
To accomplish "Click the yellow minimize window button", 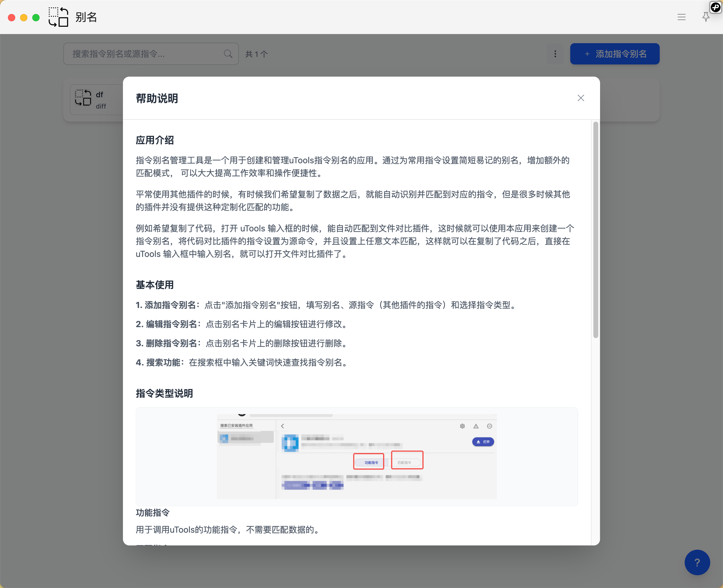I will coord(24,18).
